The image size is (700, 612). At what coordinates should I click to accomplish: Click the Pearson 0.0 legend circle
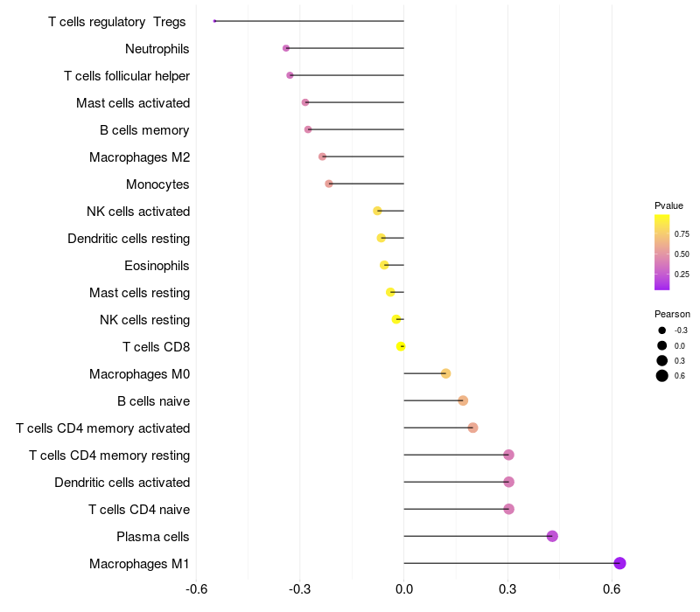coord(662,345)
